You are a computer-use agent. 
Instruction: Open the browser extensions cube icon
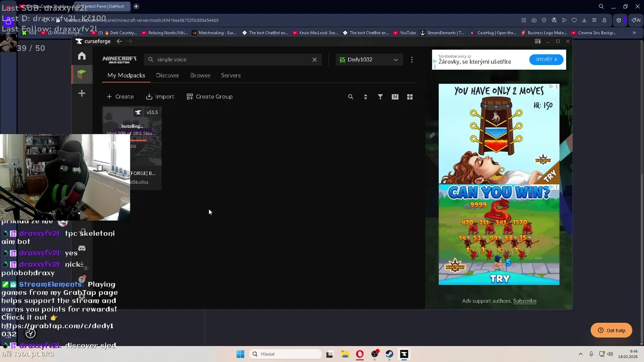[x=619, y=20]
